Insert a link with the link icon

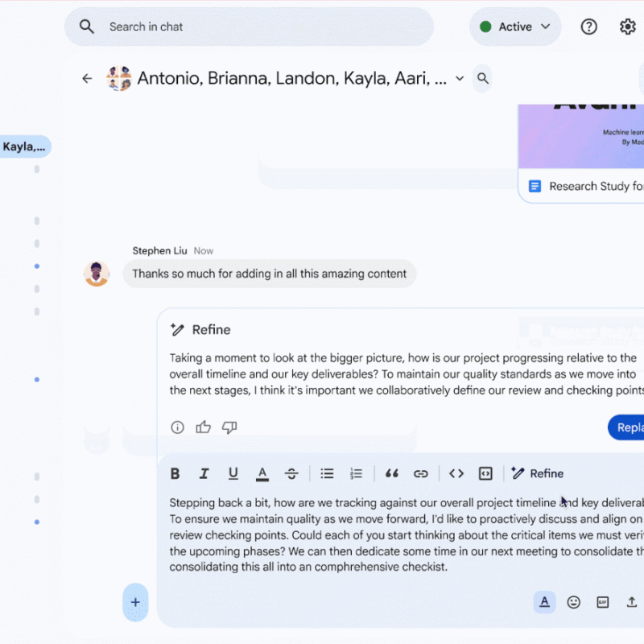[420, 473]
